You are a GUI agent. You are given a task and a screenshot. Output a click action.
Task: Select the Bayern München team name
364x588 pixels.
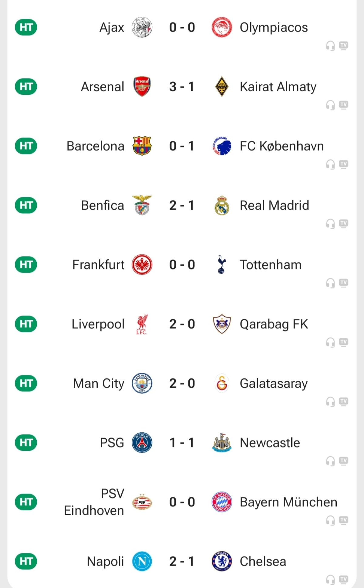tap(288, 502)
